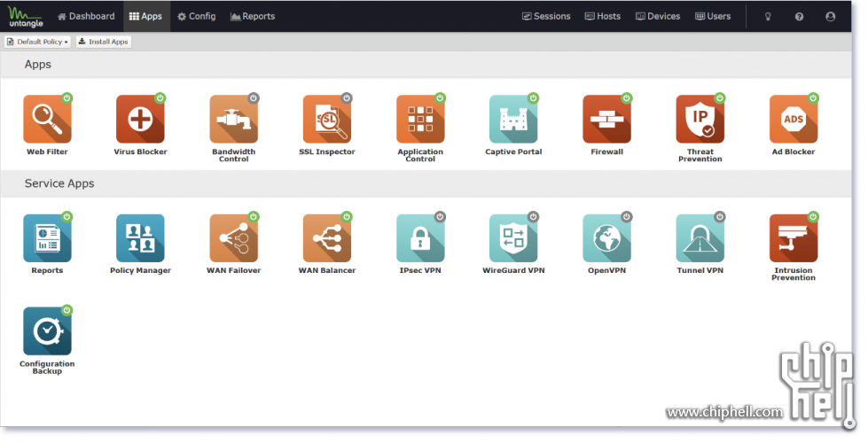The height and width of the screenshot is (443, 868).
Task: Open the IPsec VPN app
Action: click(x=420, y=238)
